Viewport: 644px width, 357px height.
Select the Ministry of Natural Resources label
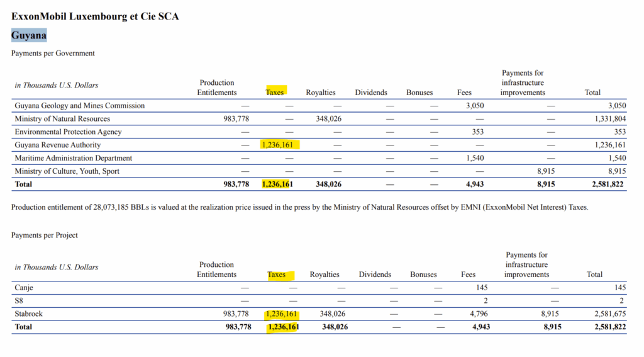[x=62, y=119]
